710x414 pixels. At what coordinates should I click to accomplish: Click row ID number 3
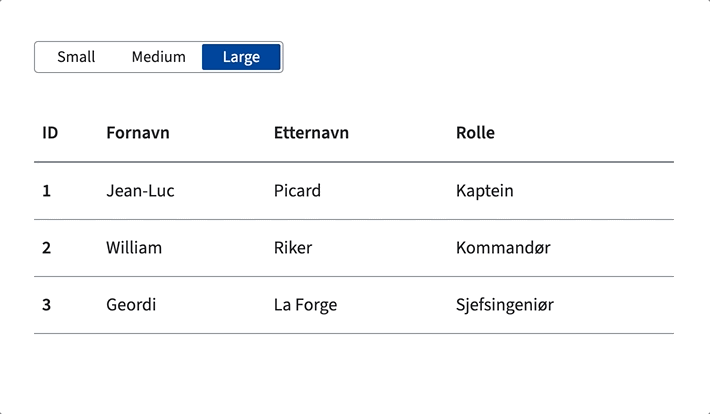(46, 305)
